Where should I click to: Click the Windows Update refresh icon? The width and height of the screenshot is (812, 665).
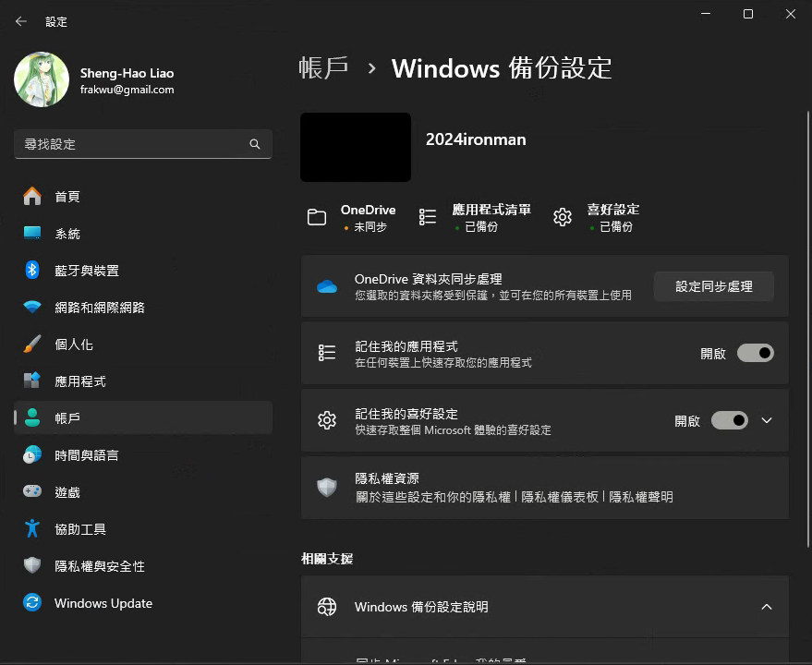[32, 602]
